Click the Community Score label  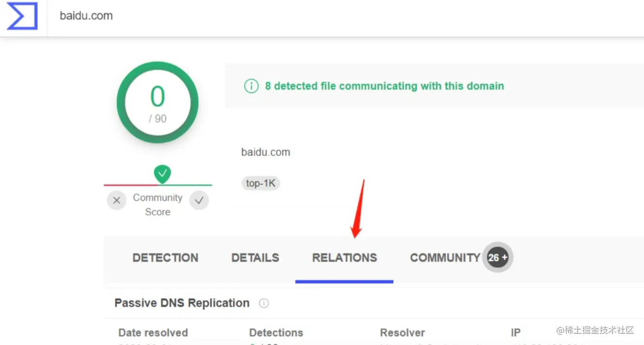[x=157, y=204]
